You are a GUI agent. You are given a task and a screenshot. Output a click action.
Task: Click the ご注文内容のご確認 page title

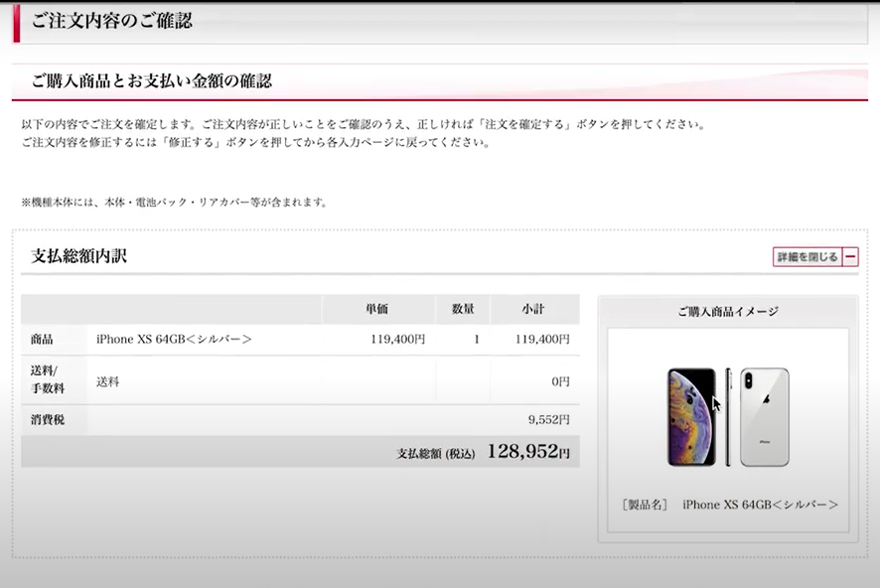click(x=111, y=21)
